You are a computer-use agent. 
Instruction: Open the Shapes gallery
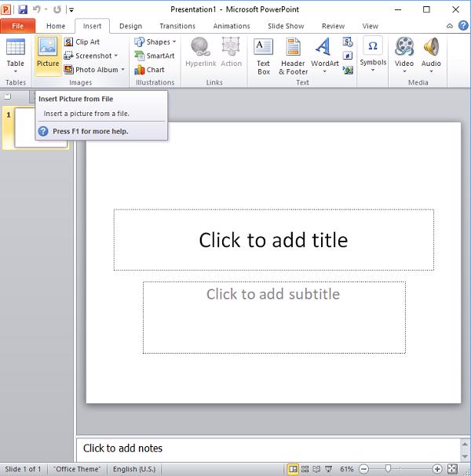coord(155,42)
